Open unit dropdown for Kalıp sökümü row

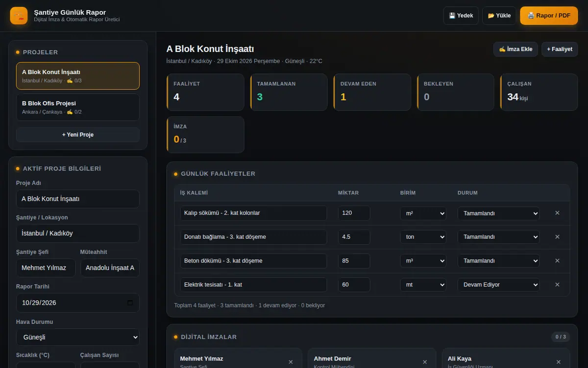coord(423,213)
